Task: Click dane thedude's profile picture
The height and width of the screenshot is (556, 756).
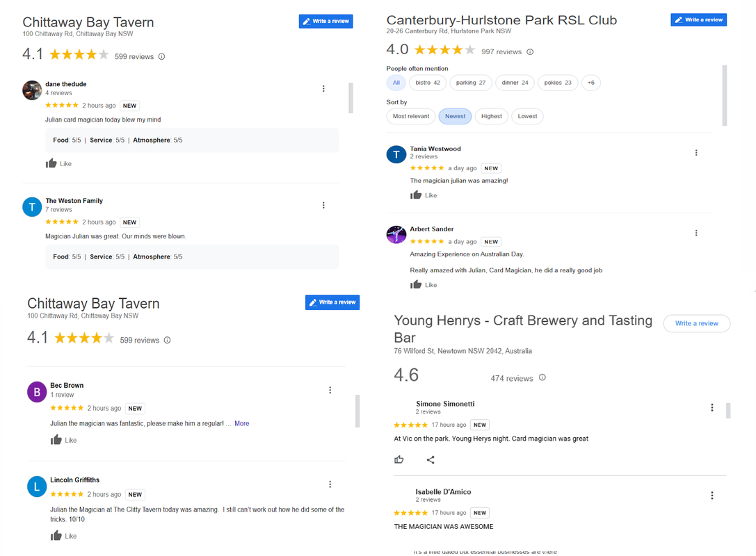Action: point(32,90)
